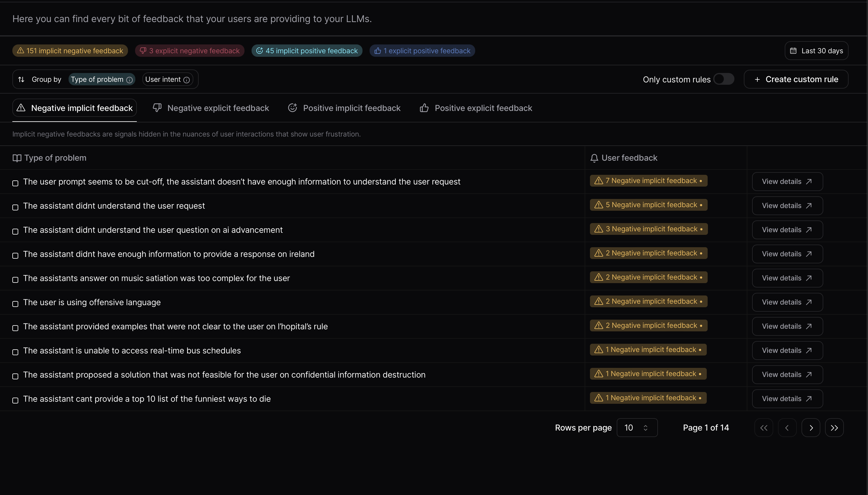Click 151 implicit negative feedback badge
This screenshot has width=868, height=495.
click(70, 51)
